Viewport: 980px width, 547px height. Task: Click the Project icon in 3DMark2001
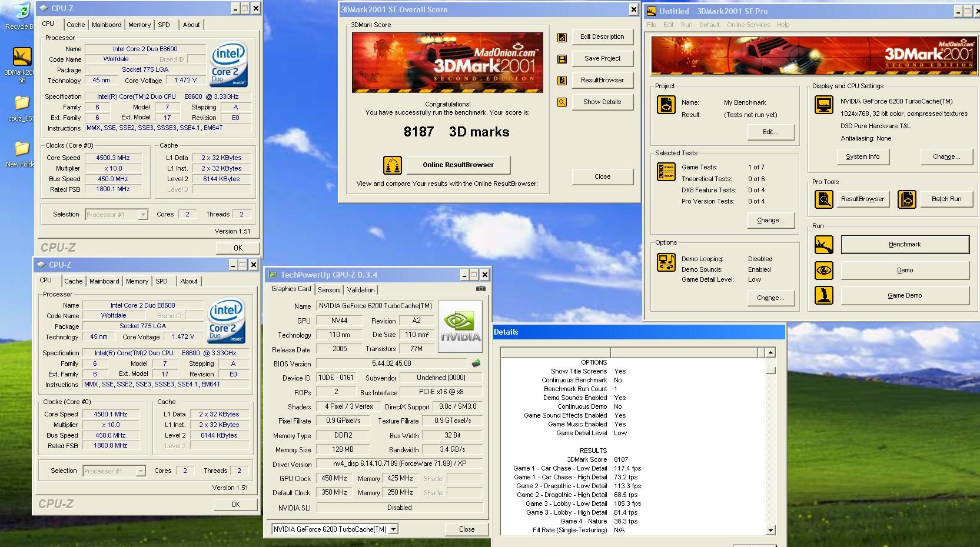point(666,105)
